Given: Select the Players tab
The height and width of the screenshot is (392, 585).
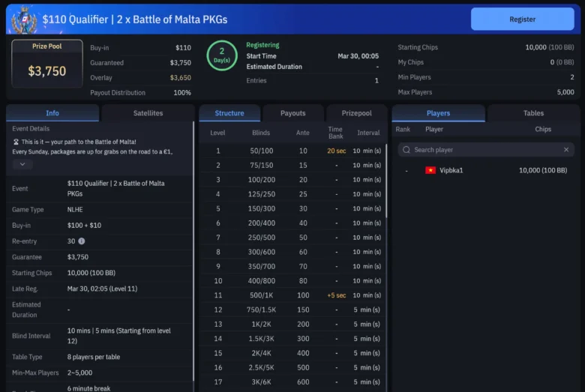Looking at the screenshot, I should pyautogui.click(x=439, y=113).
